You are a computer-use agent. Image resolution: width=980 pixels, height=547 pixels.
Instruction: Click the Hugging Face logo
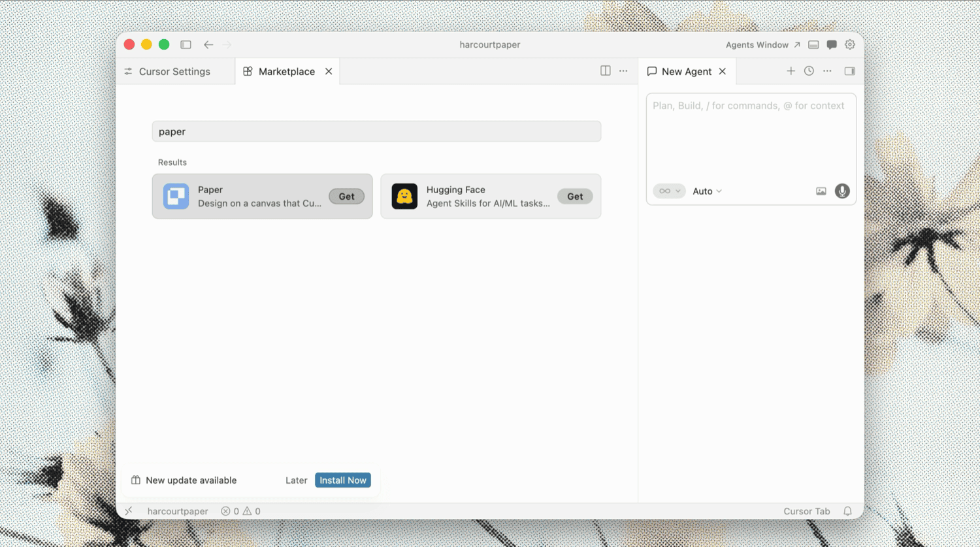tap(404, 196)
